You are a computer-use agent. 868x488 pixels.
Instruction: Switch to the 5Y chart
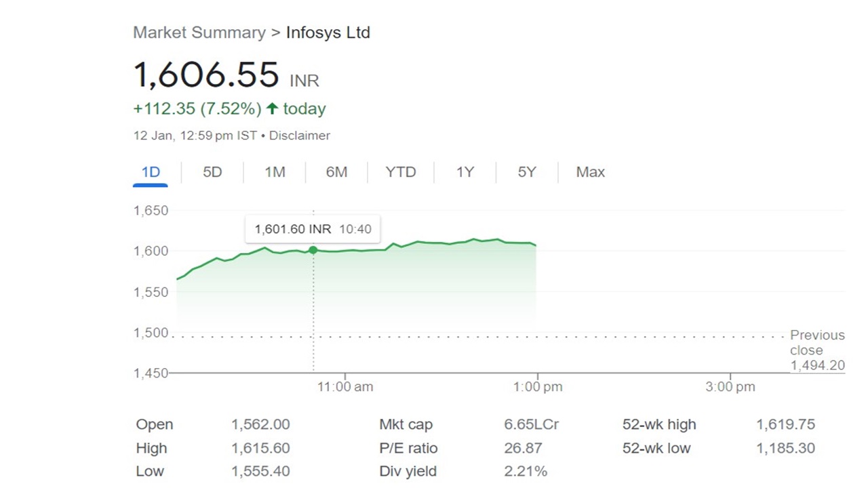(x=527, y=172)
